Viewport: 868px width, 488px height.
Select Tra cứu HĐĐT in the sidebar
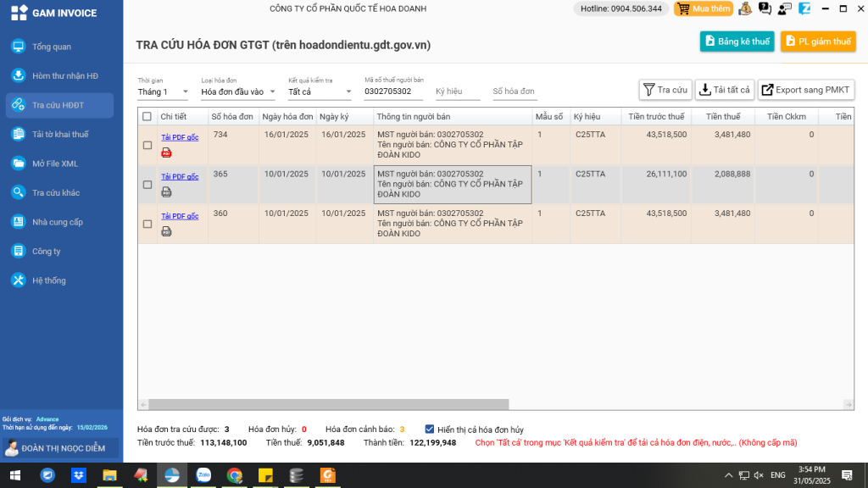coord(60,105)
